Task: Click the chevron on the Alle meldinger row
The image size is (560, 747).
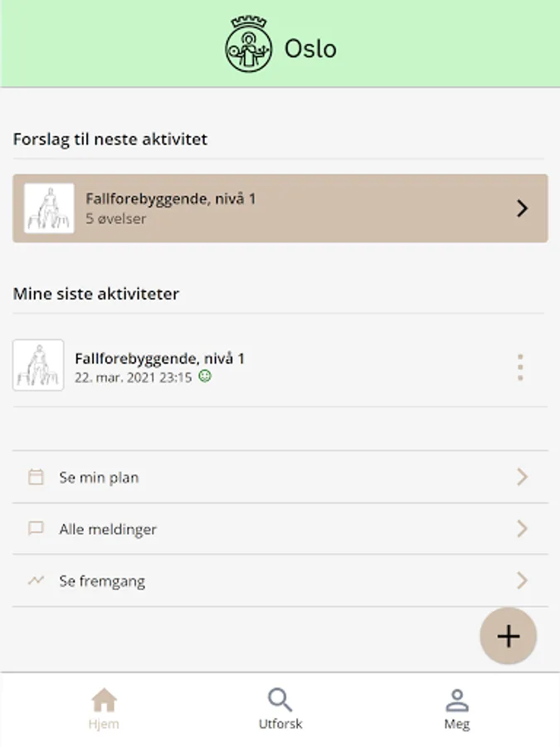Action: click(522, 529)
